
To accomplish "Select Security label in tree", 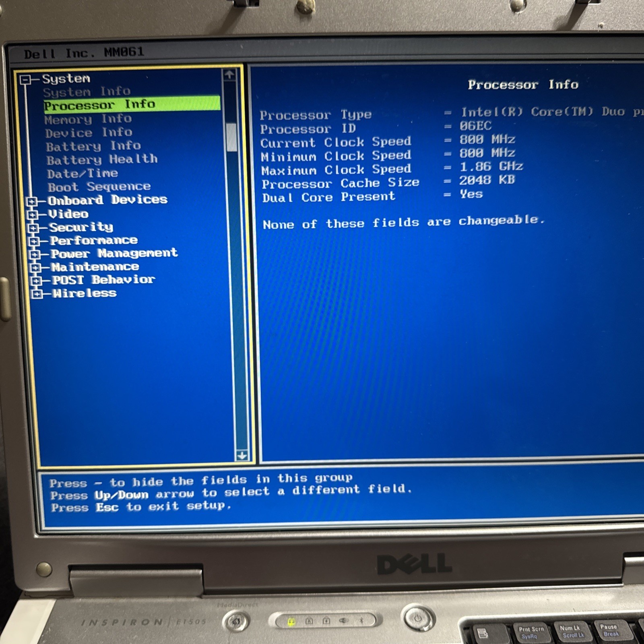I will 81,227.
